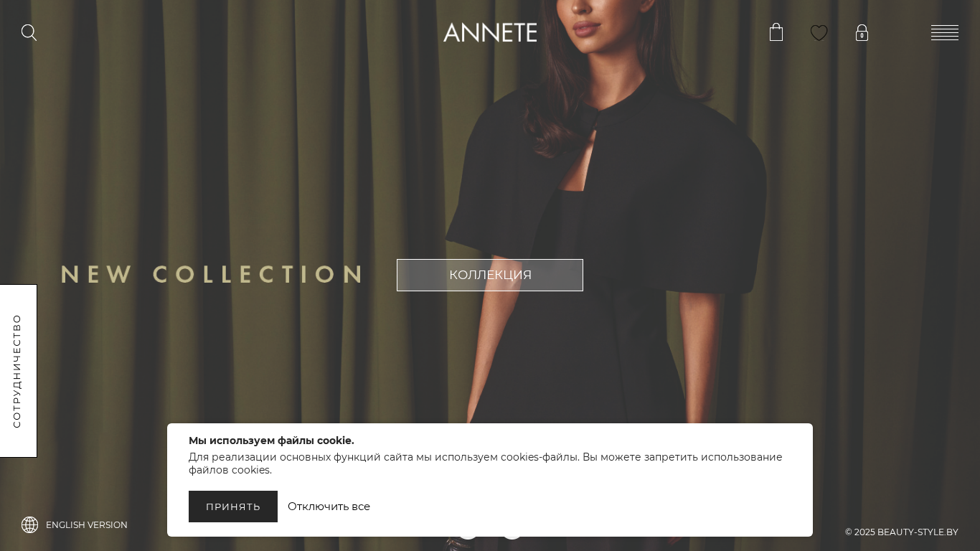Click the globe language icon

click(29, 524)
